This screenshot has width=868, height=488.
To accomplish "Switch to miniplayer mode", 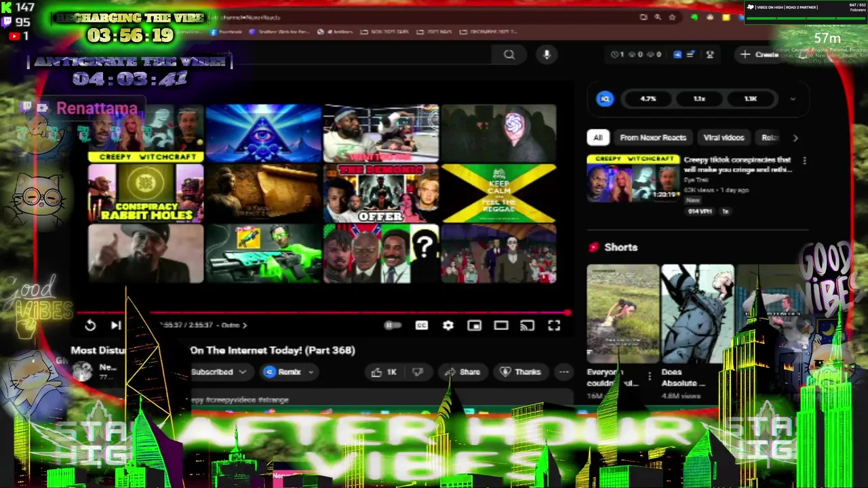I will point(474,326).
